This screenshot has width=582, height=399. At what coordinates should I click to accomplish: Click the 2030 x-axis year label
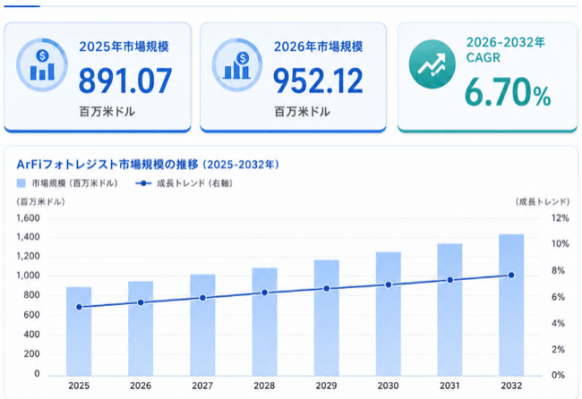point(388,386)
